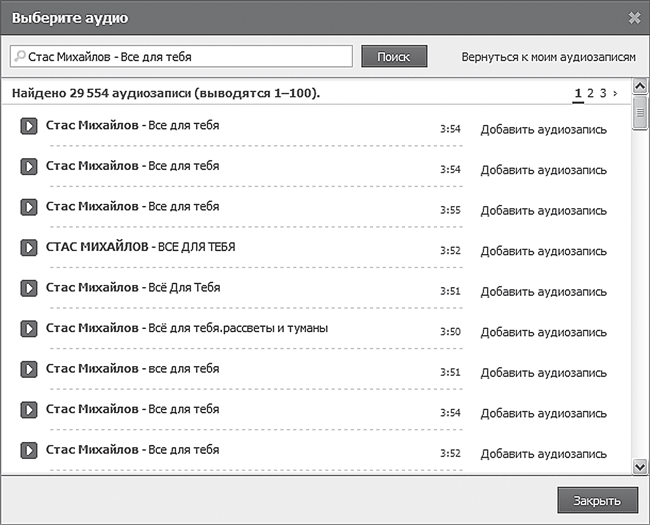Select results page 1
Screen dimensions: 650x525
[578, 93]
